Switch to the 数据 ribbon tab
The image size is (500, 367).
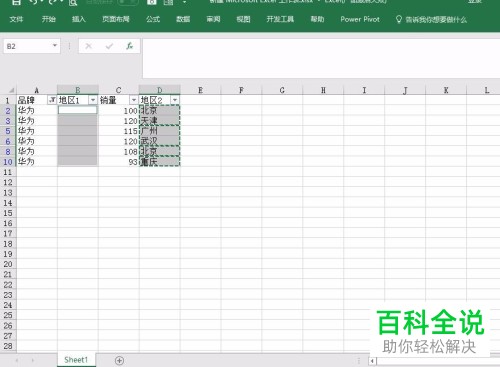(183, 19)
